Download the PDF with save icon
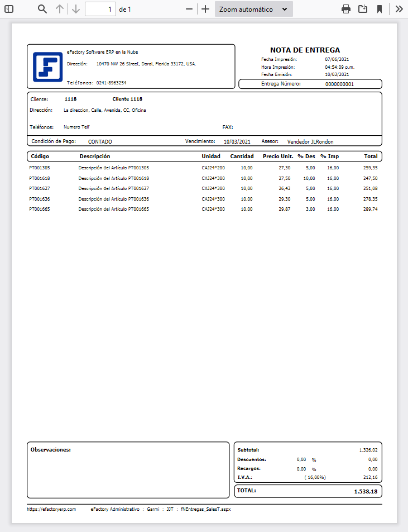The height and width of the screenshot is (532, 408). tap(363, 9)
